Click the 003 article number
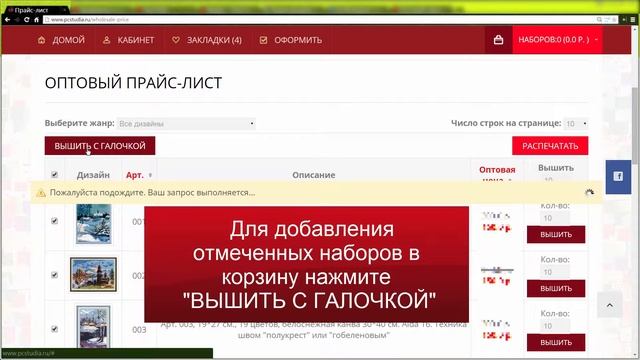 click(x=139, y=329)
